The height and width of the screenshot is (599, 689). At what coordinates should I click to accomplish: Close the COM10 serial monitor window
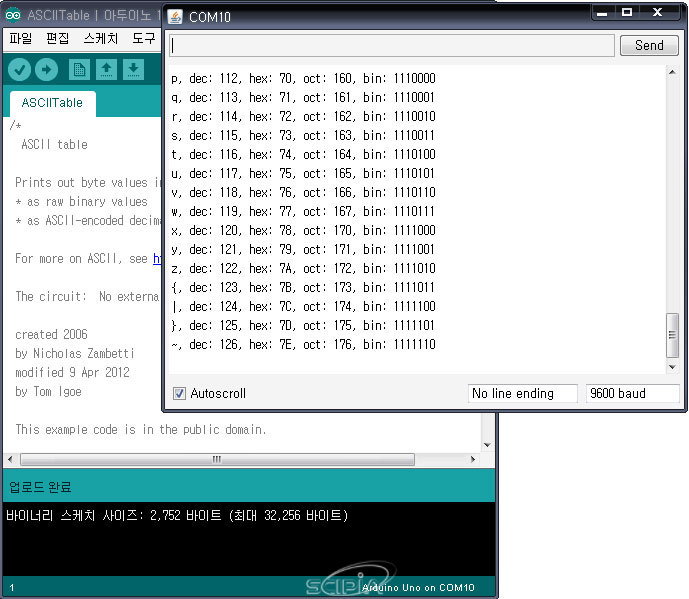pyautogui.click(x=657, y=13)
